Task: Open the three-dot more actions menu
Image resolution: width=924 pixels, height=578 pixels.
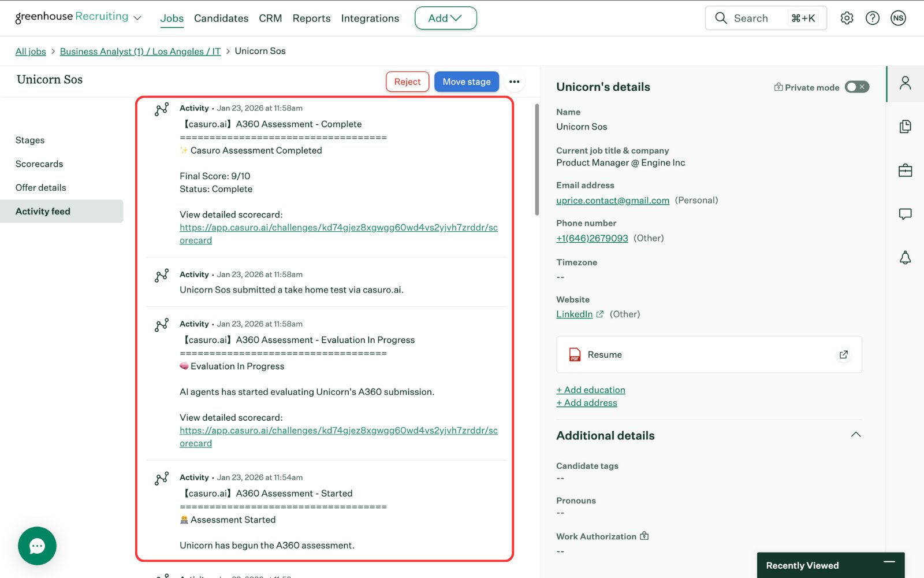Action: tap(515, 81)
